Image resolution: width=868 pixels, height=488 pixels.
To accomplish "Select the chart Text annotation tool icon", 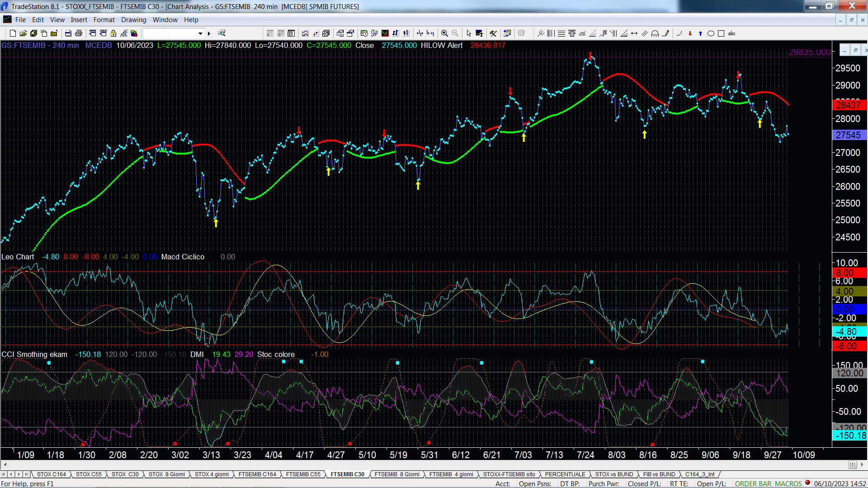I will click(x=479, y=33).
